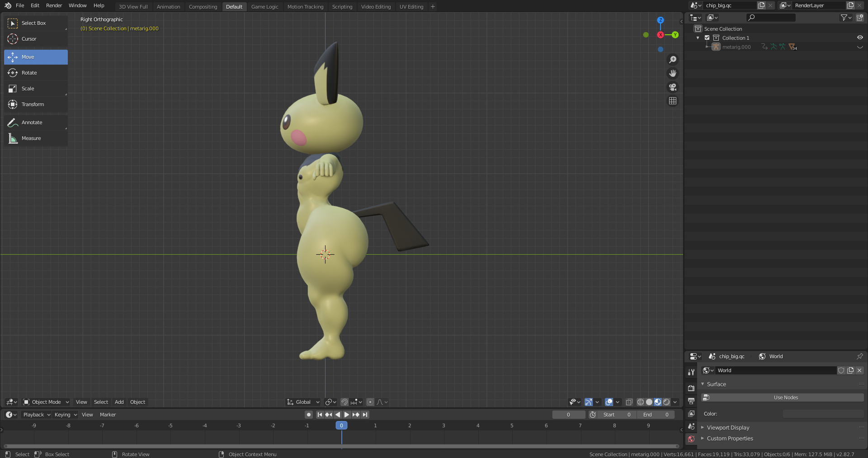Toggle viewport overlays display
The width and height of the screenshot is (868, 458).
(609, 402)
